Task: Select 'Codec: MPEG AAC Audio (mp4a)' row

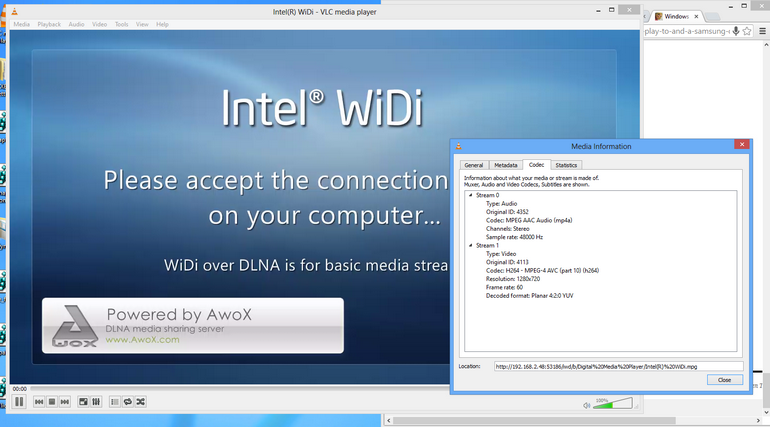Action: tap(529, 220)
